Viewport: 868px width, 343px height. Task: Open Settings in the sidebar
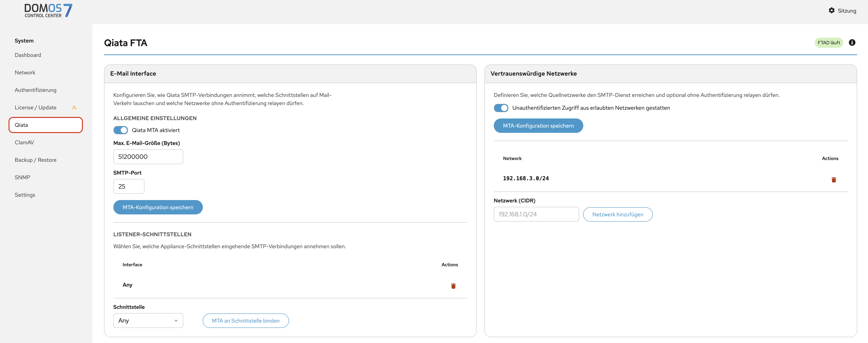click(25, 195)
